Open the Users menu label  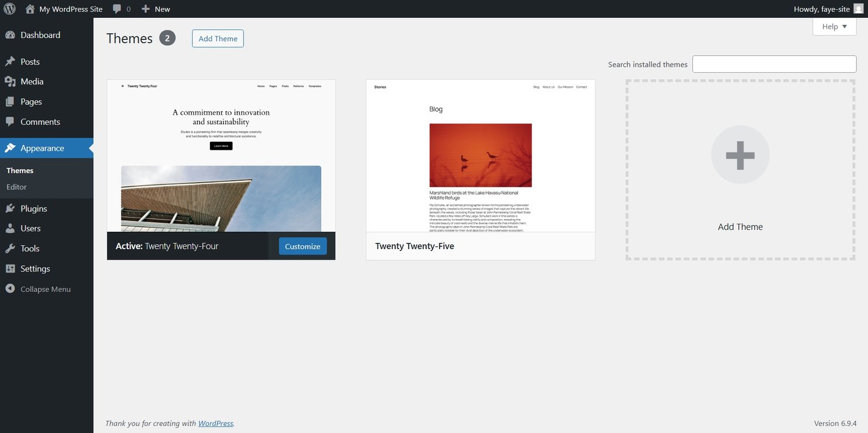(x=31, y=228)
